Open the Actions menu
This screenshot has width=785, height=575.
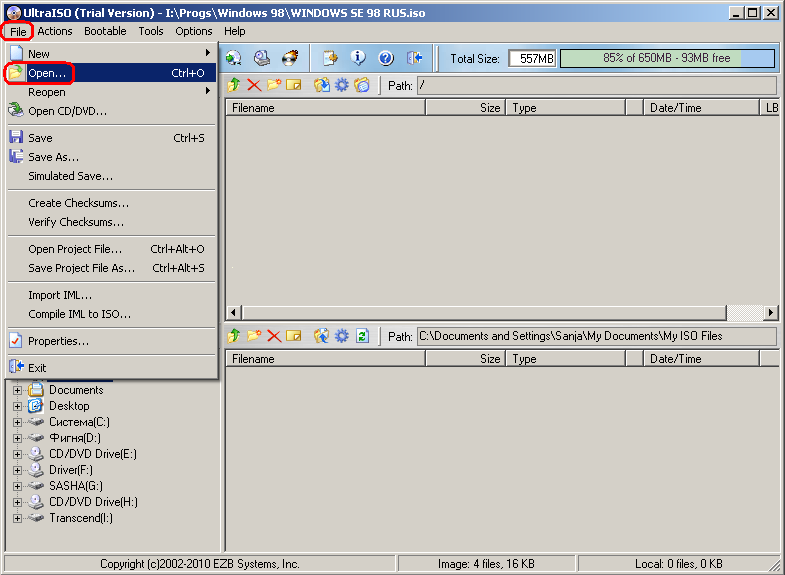click(55, 32)
